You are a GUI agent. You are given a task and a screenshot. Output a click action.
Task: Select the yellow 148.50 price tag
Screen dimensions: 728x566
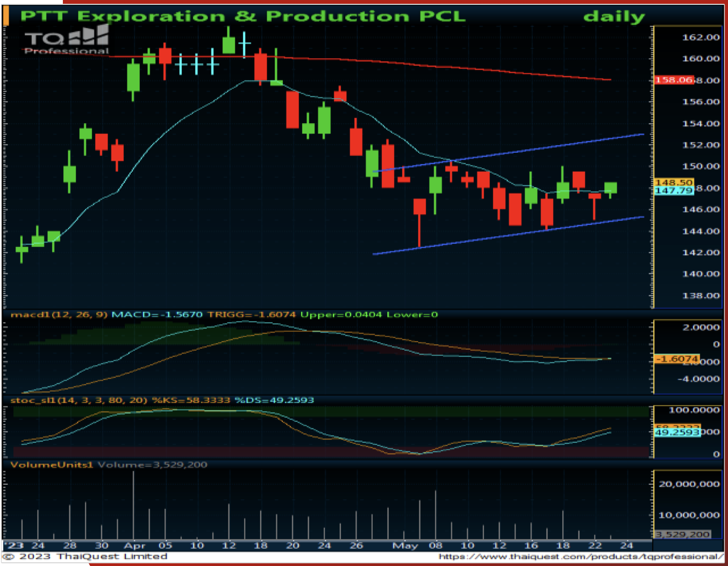click(x=674, y=182)
